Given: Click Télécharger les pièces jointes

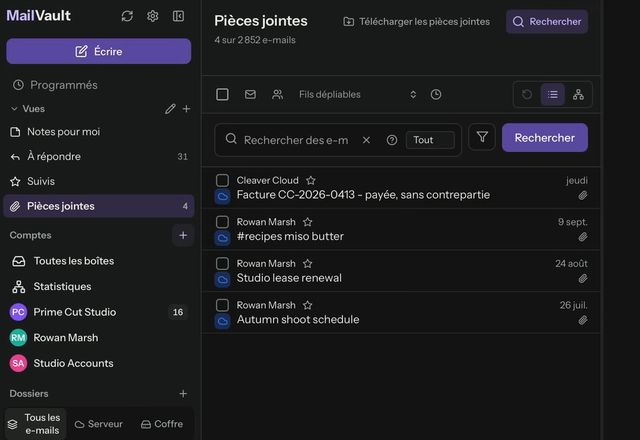Looking at the screenshot, I should pos(416,22).
